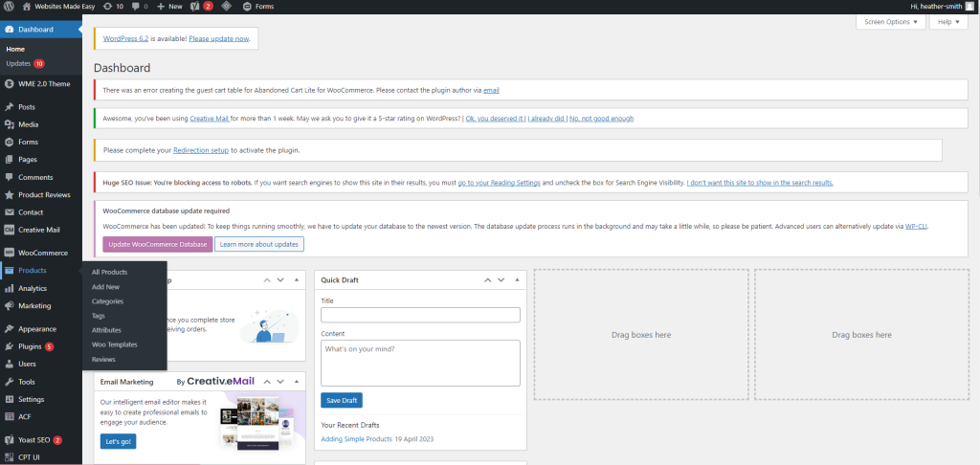This screenshot has width=980, height=465.
Task: Click the Media icon in the sidebar
Action: [x=9, y=124]
